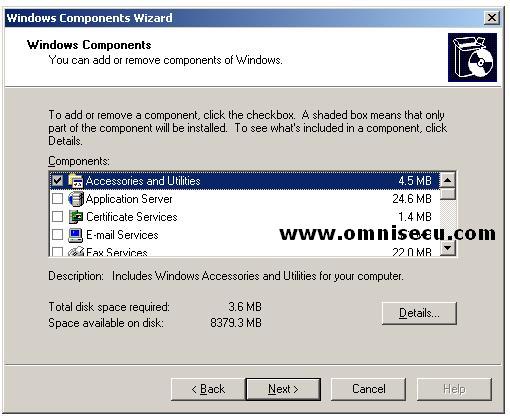
Task: Enable the Certificate Services checkbox
Action: (57, 217)
